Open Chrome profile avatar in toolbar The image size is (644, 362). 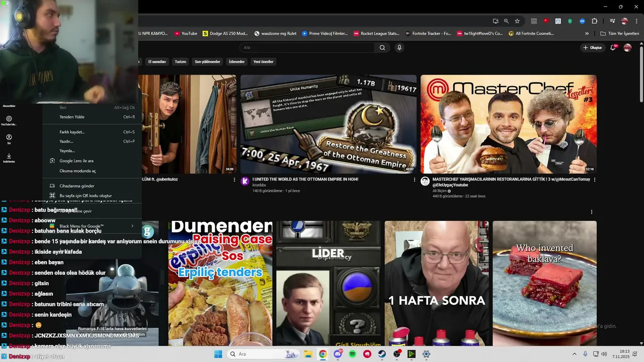[624, 21]
